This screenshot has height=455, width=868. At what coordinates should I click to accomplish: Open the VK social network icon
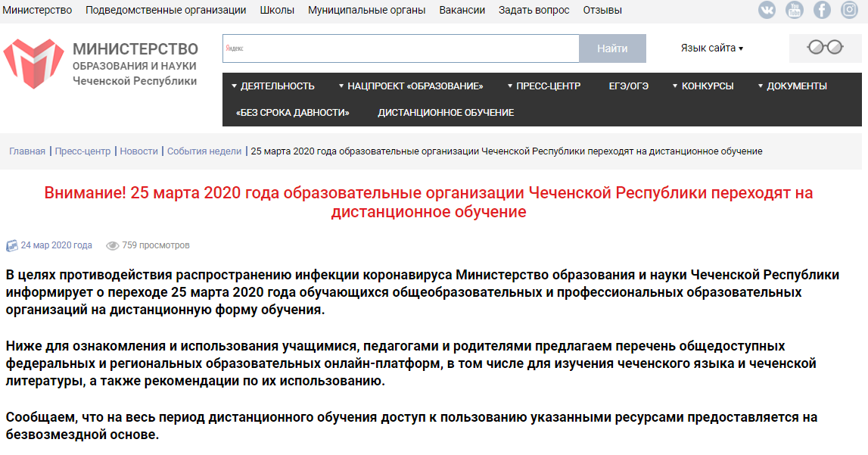pos(767,10)
